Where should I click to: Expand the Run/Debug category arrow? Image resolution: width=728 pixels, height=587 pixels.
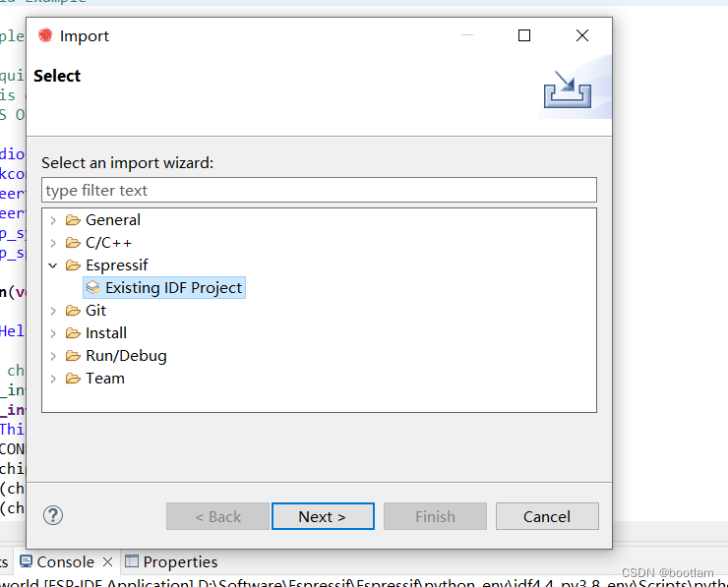(x=53, y=356)
